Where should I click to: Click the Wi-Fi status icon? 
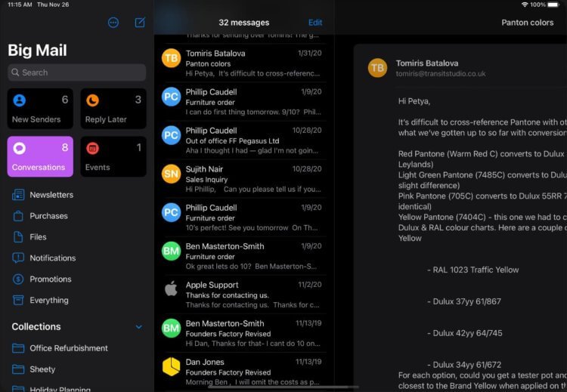(525, 5)
